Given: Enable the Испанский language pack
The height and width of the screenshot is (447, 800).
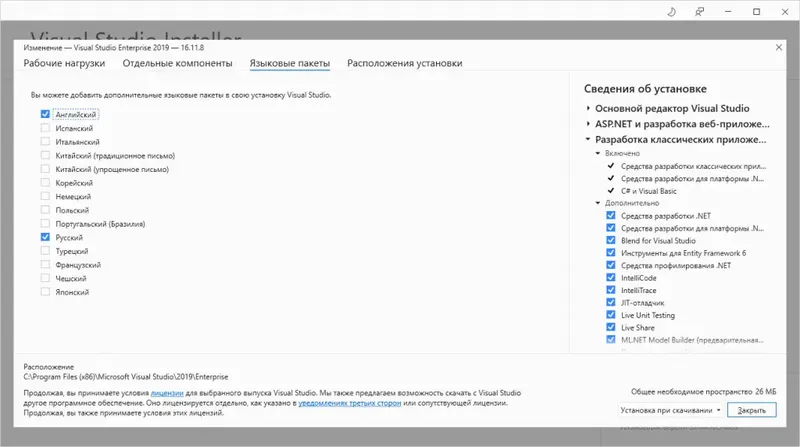Looking at the screenshot, I should point(45,128).
